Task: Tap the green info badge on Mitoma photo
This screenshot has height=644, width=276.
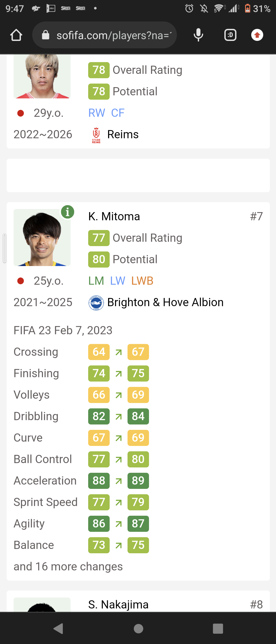Action: pyautogui.click(x=67, y=212)
